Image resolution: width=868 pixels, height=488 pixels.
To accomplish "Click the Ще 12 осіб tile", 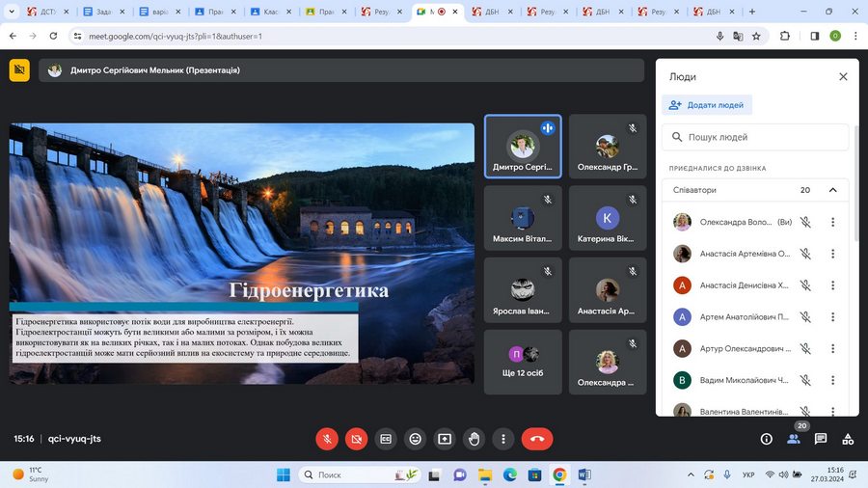I will (523, 363).
